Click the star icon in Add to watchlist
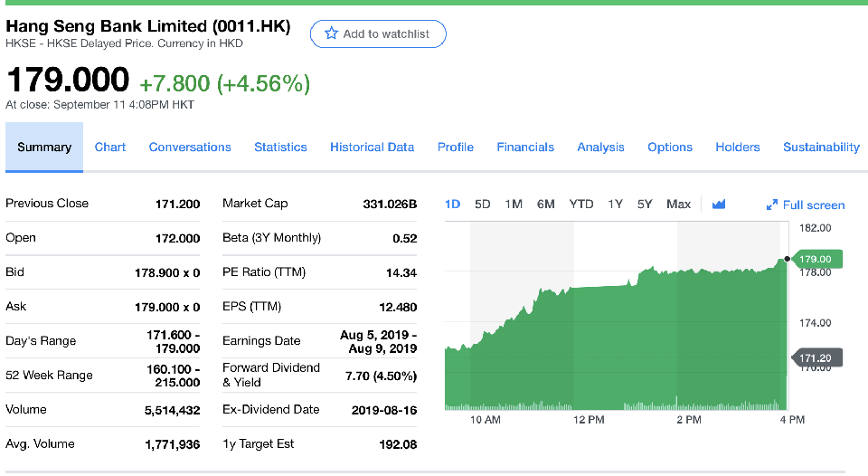Image resolution: width=868 pixels, height=476 pixels. pyautogui.click(x=331, y=34)
